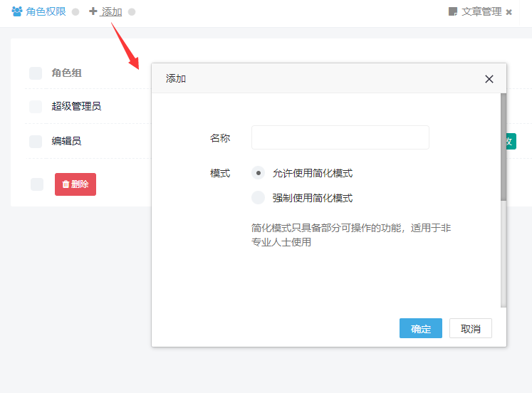Image resolution: width=532 pixels, height=393 pixels.
Task: Close the 添加 dialog with the X icon
Action: [489, 79]
